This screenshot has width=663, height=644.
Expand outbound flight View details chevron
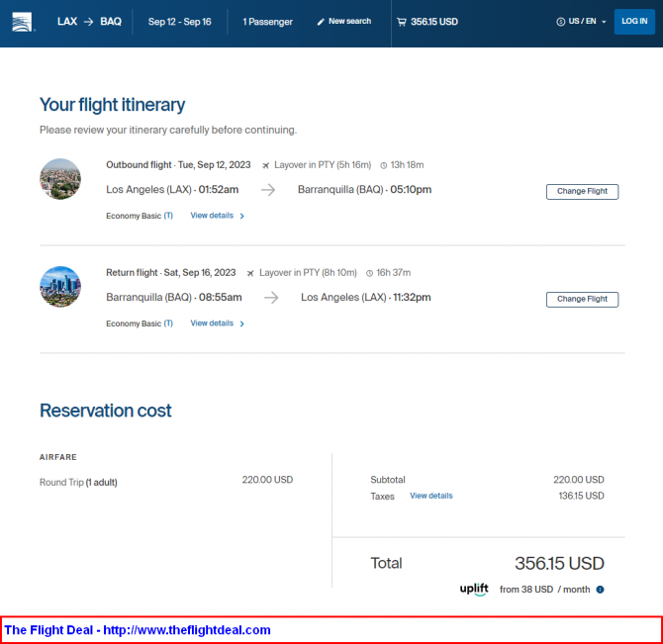tap(241, 216)
